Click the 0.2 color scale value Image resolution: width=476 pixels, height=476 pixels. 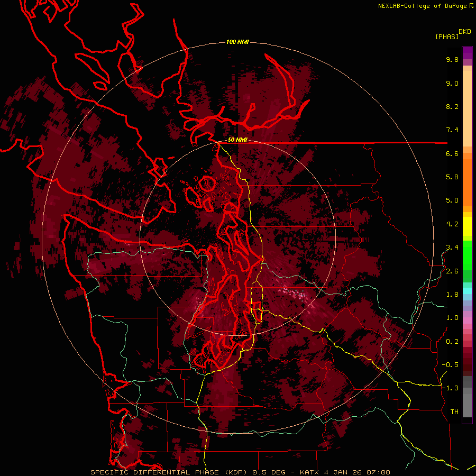coord(452,342)
